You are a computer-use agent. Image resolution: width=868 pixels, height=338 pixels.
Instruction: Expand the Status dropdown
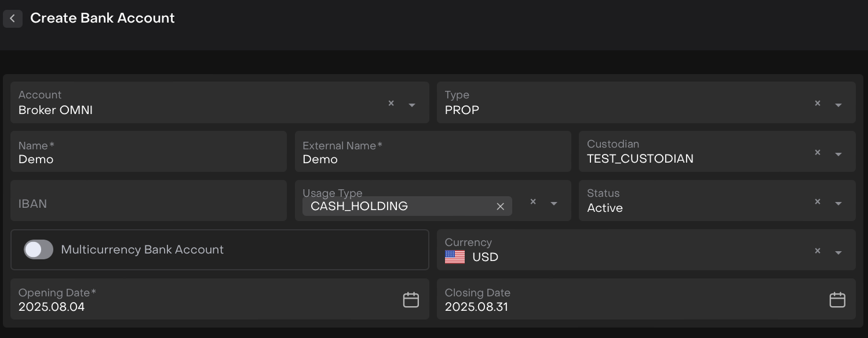pos(838,203)
